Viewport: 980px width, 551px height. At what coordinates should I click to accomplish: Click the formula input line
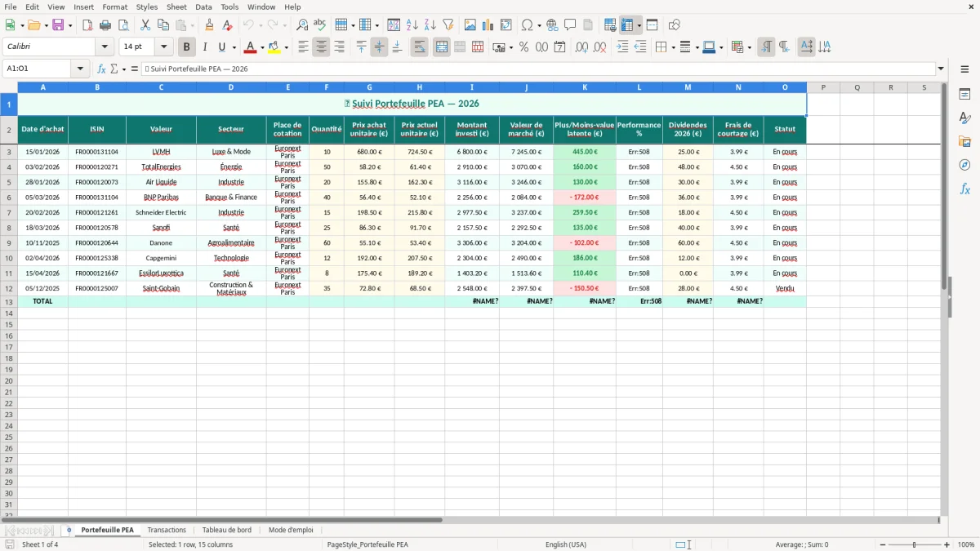coord(538,69)
